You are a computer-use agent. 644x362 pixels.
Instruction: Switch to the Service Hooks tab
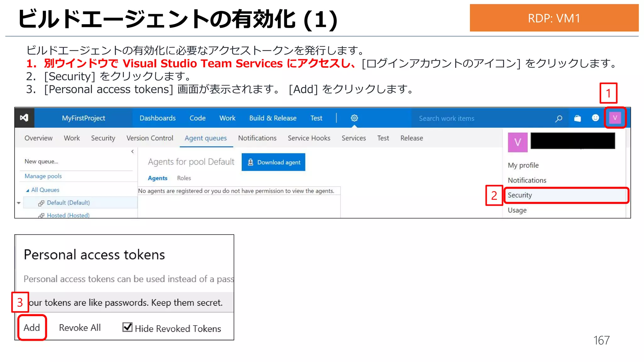coord(309,138)
